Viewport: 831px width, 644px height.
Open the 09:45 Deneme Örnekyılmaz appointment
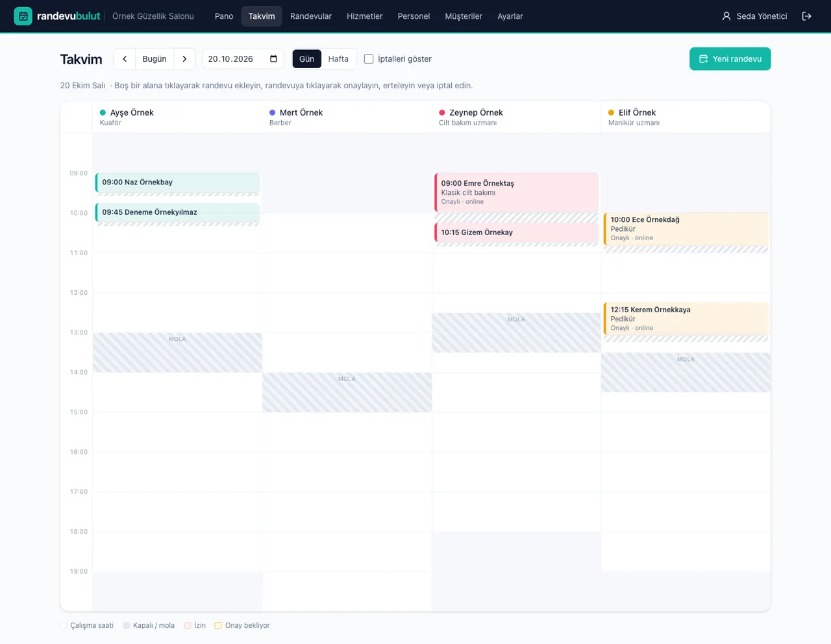point(178,214)
